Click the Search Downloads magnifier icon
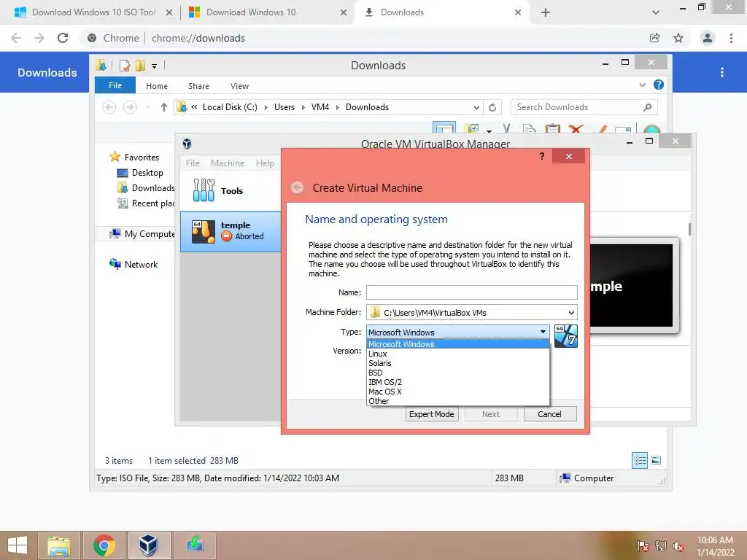 coord(647,108)
